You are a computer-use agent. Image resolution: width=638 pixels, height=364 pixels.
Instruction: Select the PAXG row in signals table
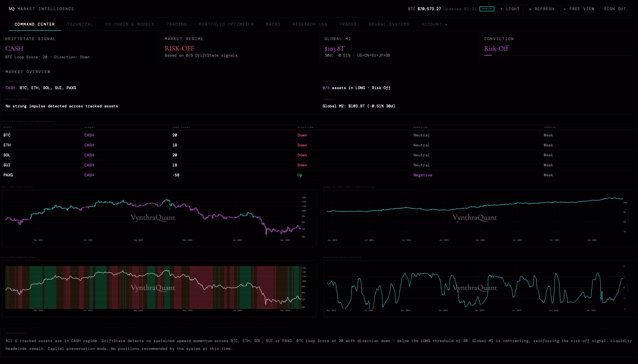pos(8,175)
